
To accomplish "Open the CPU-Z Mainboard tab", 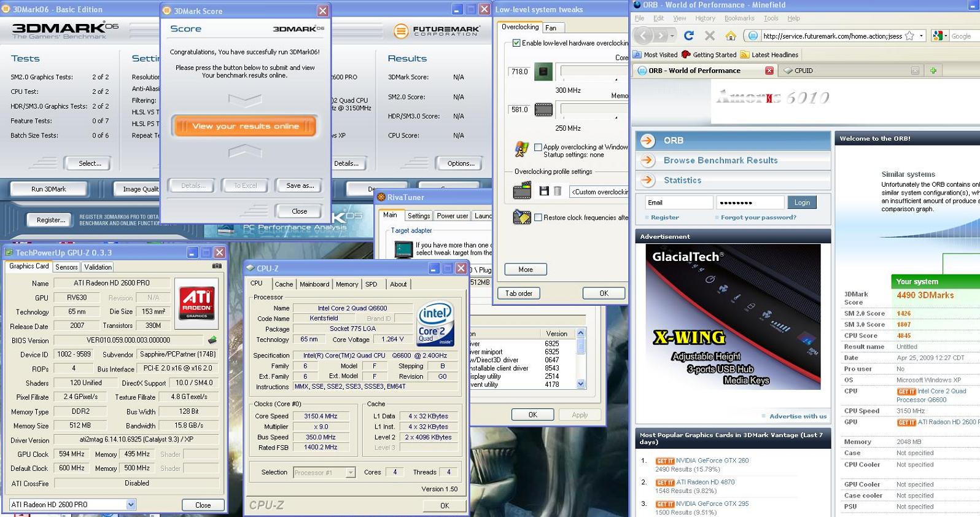I will [314, 284].
